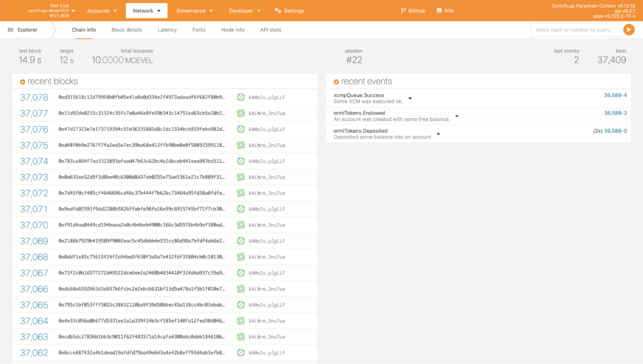
Task: Click hash of block 37,069
Action: [141, 241]
